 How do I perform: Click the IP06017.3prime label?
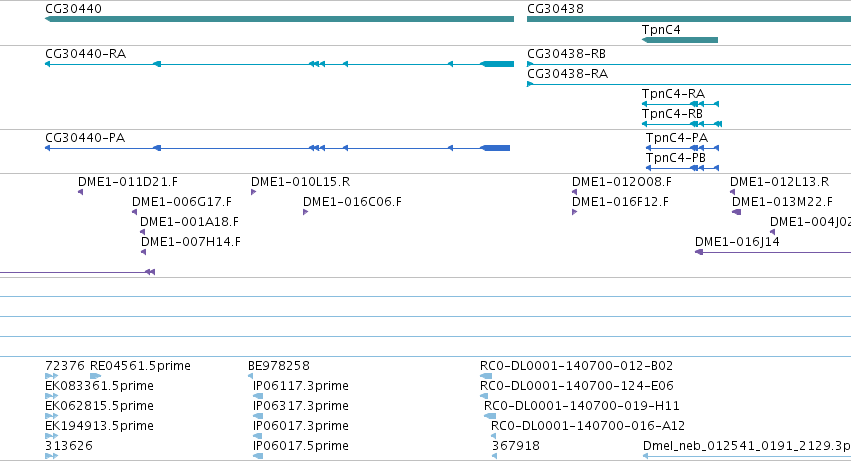click(x=301, y=426)
